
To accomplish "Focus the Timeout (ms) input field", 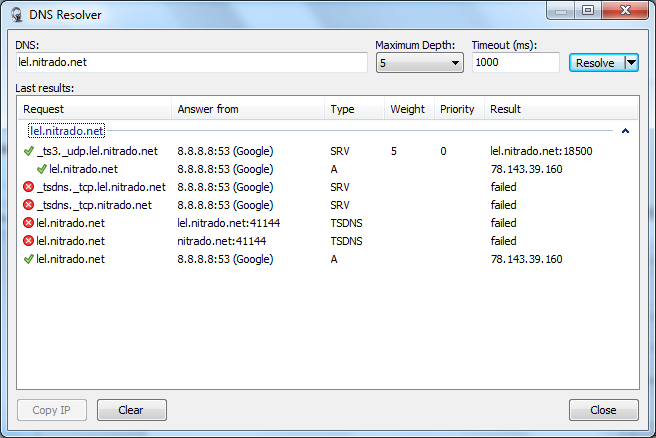I will (x=514, y=63).
